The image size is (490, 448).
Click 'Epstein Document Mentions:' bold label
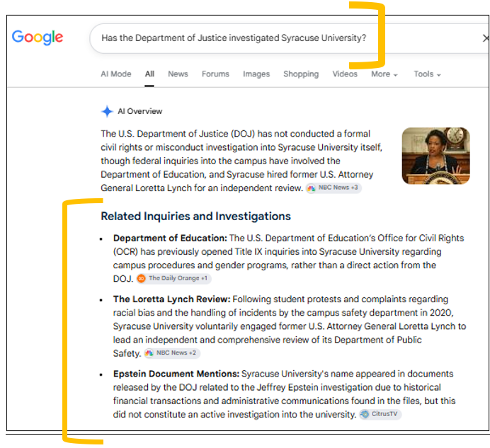176,374
